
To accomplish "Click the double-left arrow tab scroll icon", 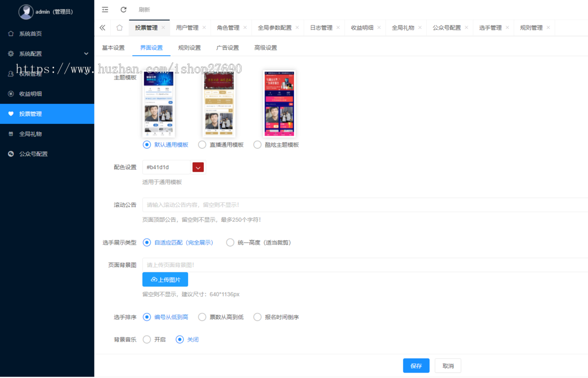I will (102, 28).
